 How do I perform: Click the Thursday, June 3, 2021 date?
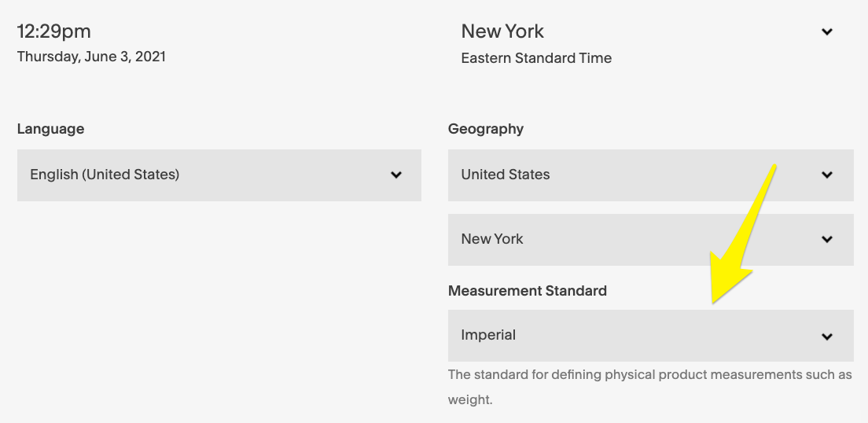tap(91, 57)
